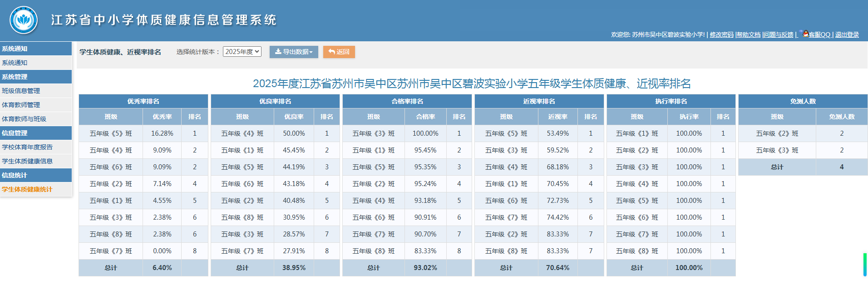The height and width of the screenshot is (295, 868).
Task: Select 系统通知 item in sidebar
Action: [15, 63]
